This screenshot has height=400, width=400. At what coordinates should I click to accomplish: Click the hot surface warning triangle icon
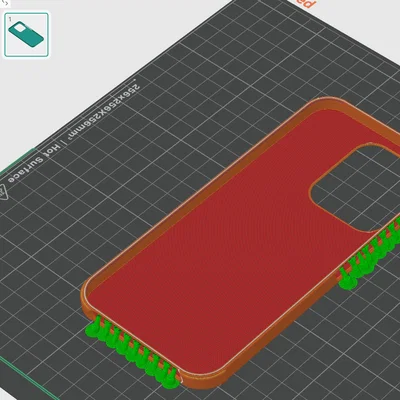point(3,192)
